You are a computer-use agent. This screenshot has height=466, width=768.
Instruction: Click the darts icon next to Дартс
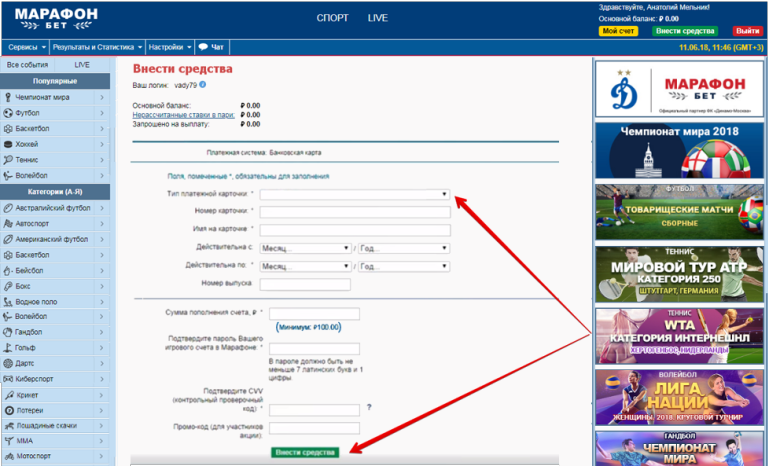(x=8, y=363)
